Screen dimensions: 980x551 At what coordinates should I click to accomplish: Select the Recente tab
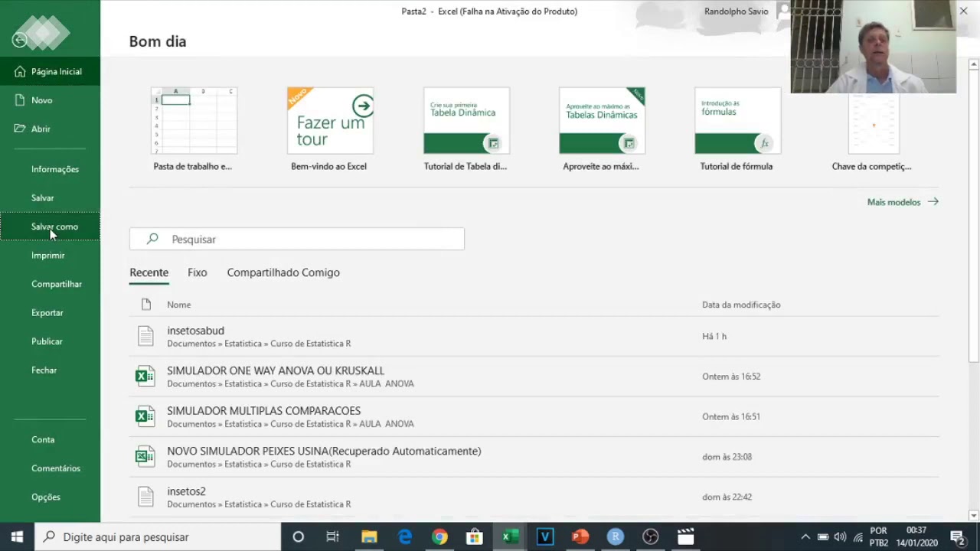[x=149, y=272]
